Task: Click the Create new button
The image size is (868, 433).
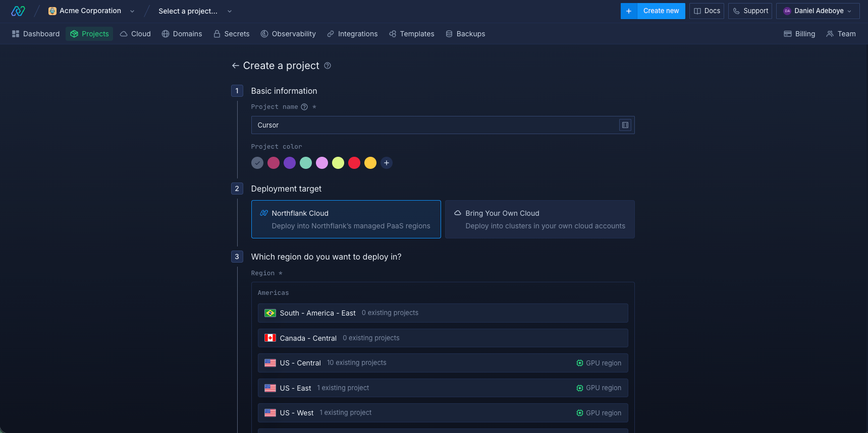Action: (661, 11)
